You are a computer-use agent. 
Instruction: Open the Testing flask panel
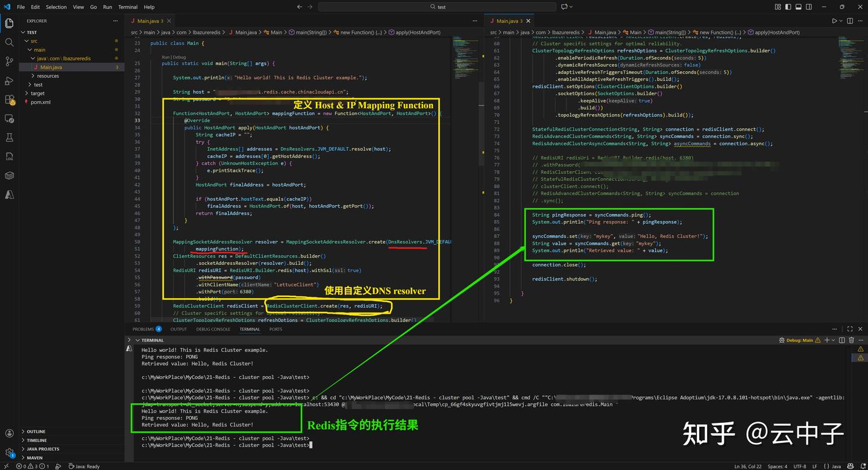[10, 138]
